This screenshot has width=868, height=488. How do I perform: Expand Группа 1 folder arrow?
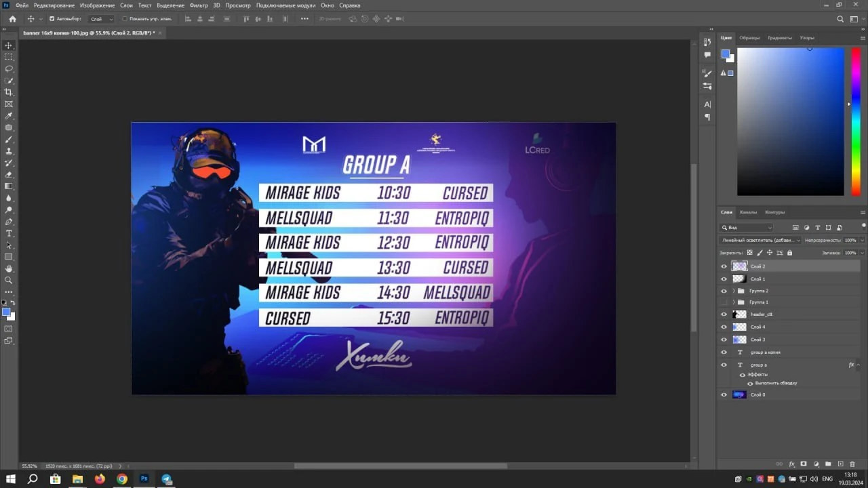[x=734, y=302]
